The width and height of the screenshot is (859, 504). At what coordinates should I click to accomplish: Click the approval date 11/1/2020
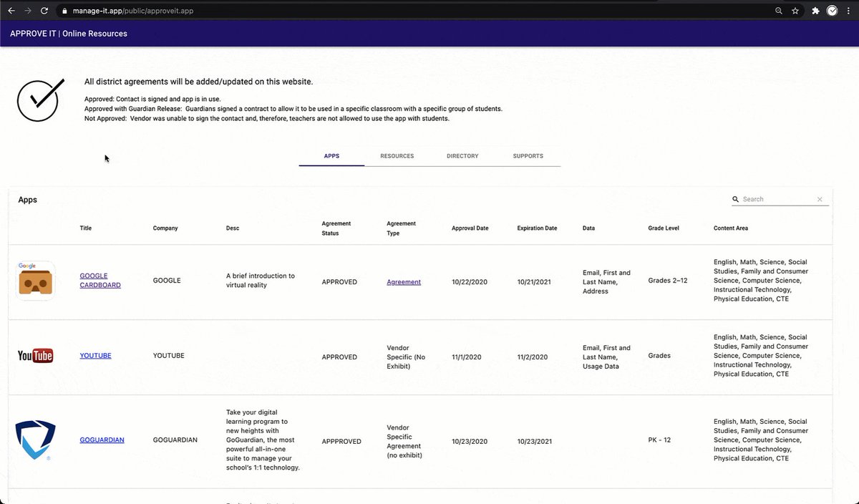point(467,357)
